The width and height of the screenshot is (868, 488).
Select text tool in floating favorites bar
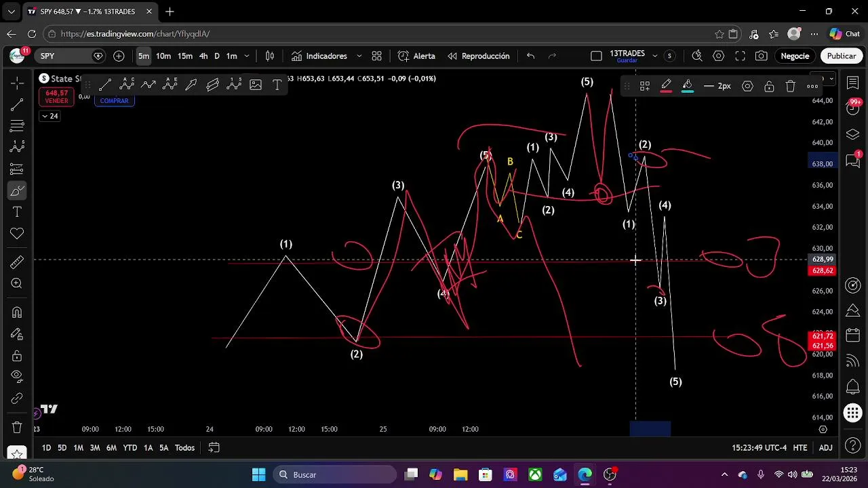point(277,85)
